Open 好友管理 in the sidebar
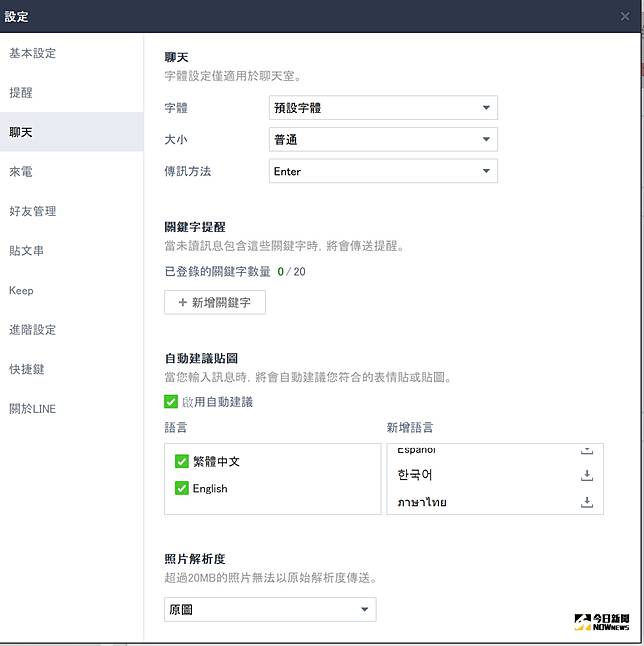Viewport: 644px width, 646px height. point(72,211)
